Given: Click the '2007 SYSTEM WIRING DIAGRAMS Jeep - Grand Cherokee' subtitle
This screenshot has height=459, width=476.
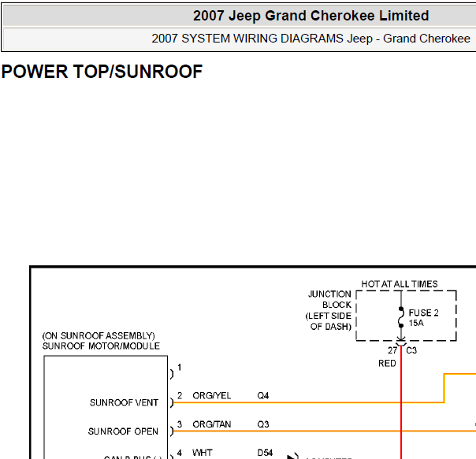Looking at the screenshot, I should tap(311, 39).
